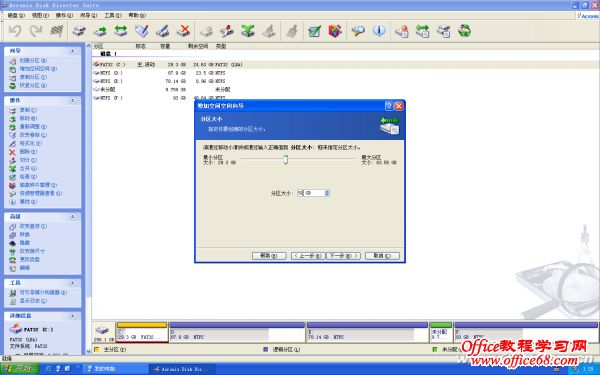Collapse the 工具 tools sidebar panel

pos(72,283)
